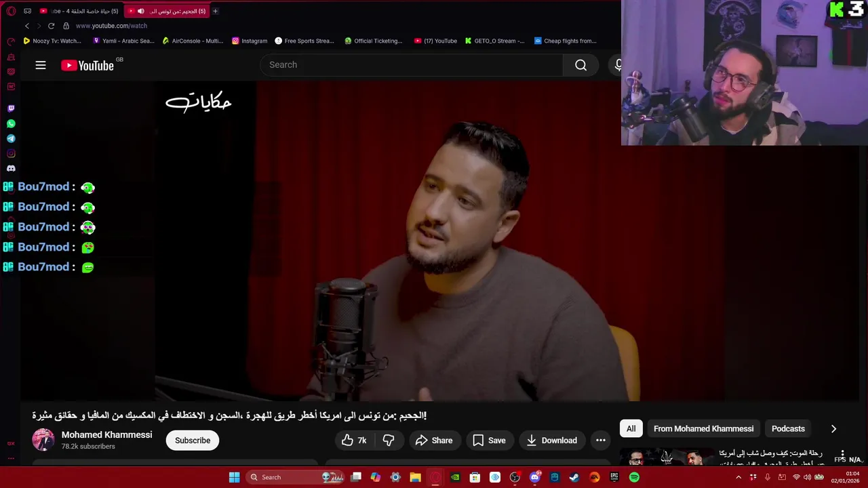Open Steam from the taskbar
Screen dimensions: 868x488
pyautogui.click(x=574, y=477)
